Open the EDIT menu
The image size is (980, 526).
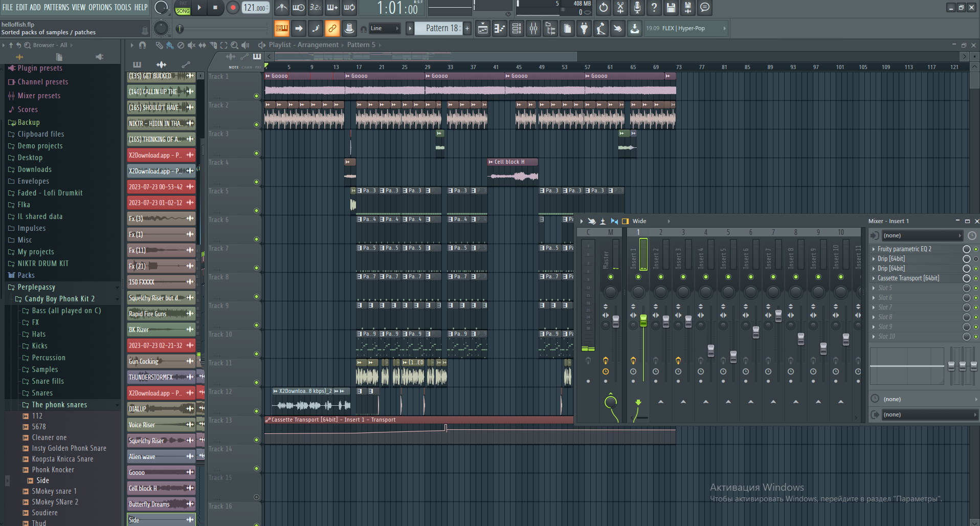pyautogui.click(x=21, y=7)
